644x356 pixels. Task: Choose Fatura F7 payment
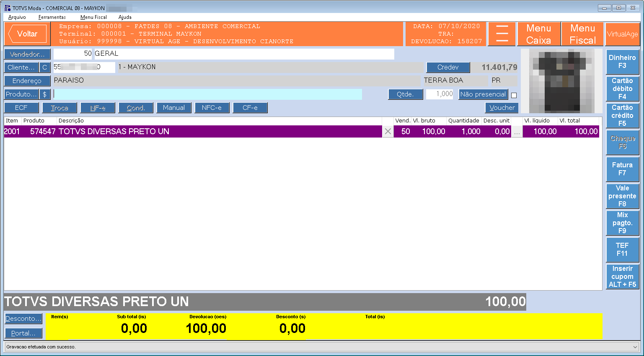(622, 169)
